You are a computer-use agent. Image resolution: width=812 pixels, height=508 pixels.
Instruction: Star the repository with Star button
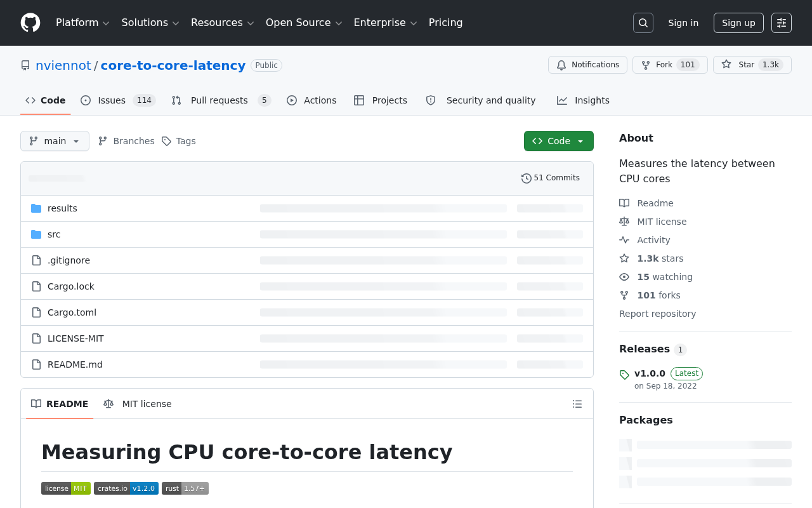pos(752,65)
